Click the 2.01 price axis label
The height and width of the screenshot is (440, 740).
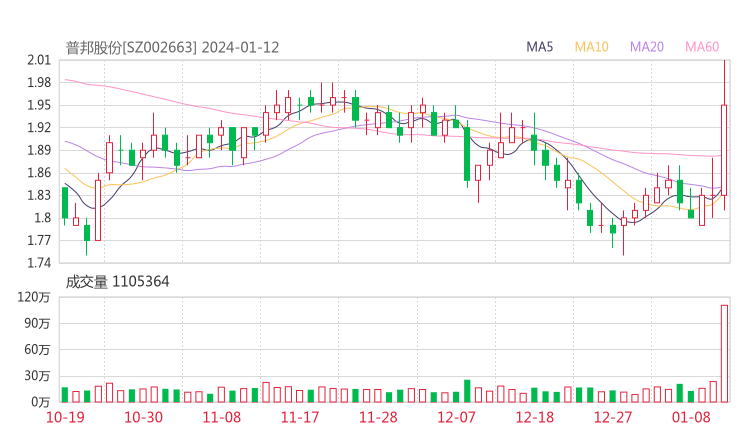[x=39, y=60]
